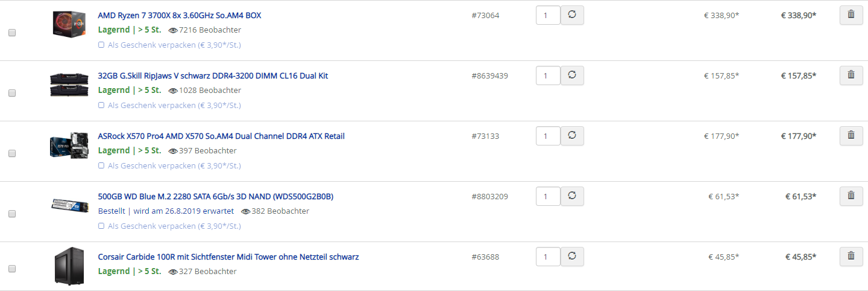Refresh quantity for AMD Ryzen 7 3700X
The image size is (868, 291).
(572, 15)
